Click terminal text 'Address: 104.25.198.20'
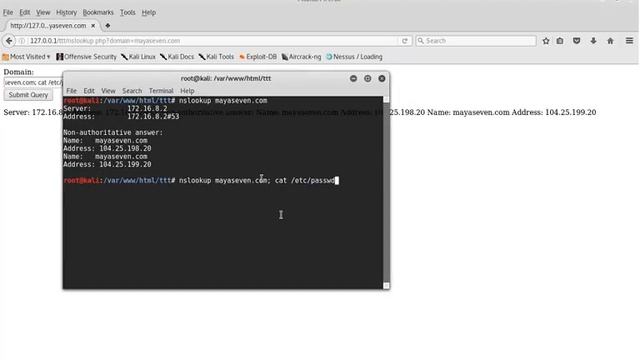 click(x=107, y=149)
